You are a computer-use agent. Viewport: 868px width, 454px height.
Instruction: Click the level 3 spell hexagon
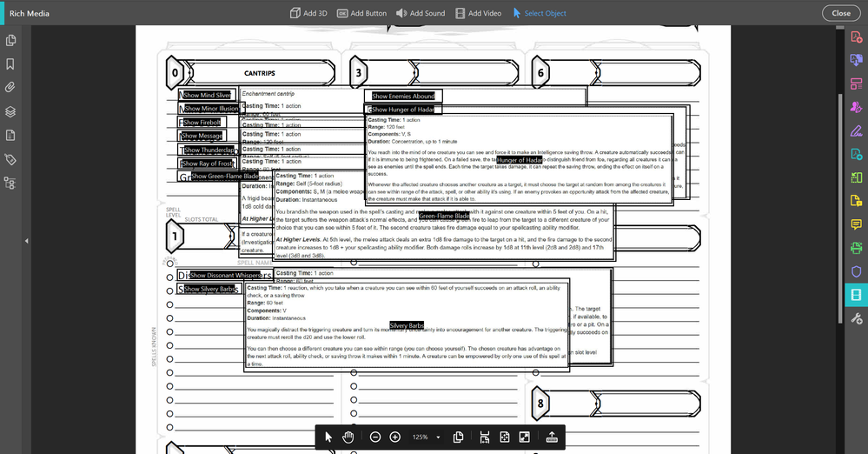pyautogui.click(x=358, y=72)
